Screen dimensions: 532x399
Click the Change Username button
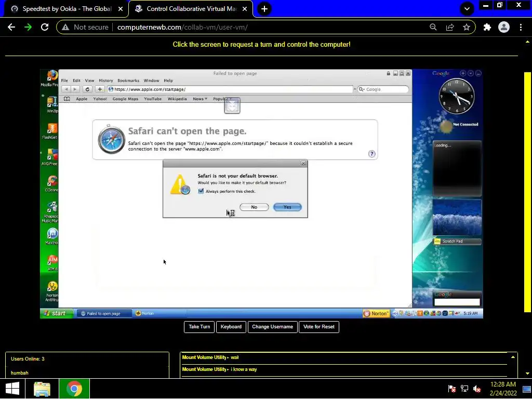pos(272,327)
